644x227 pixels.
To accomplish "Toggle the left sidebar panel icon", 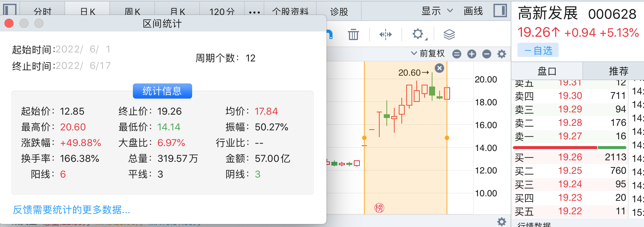I will coord(10,9).
